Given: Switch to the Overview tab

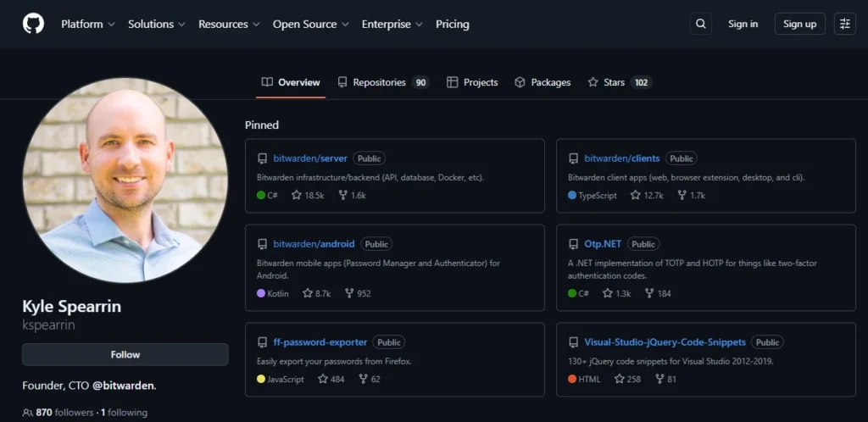Looking at the screenshot, I should (x=291, y=82).
